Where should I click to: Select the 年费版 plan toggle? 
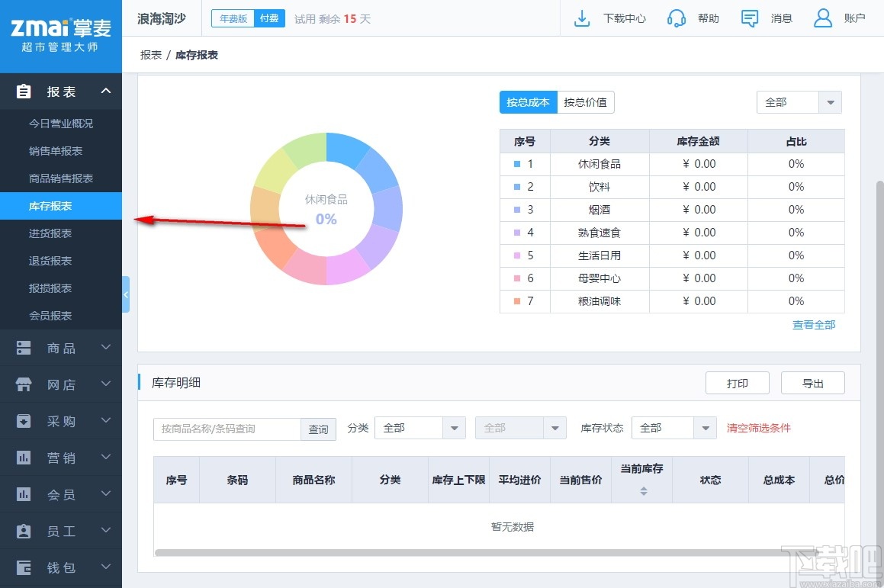(x=233, y=18)
